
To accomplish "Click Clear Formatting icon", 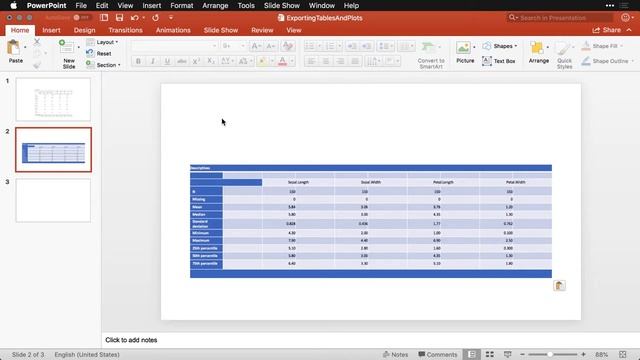I will (x=288, y=46).
